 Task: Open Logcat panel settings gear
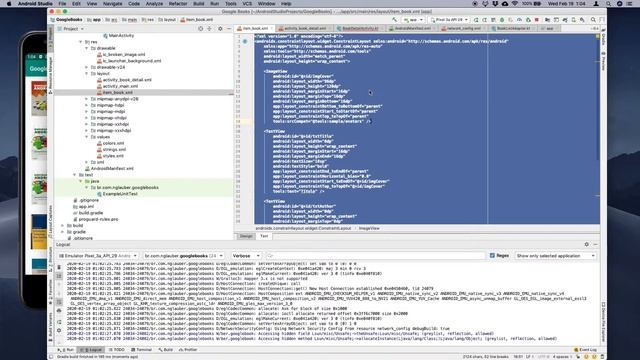point(587,244)
